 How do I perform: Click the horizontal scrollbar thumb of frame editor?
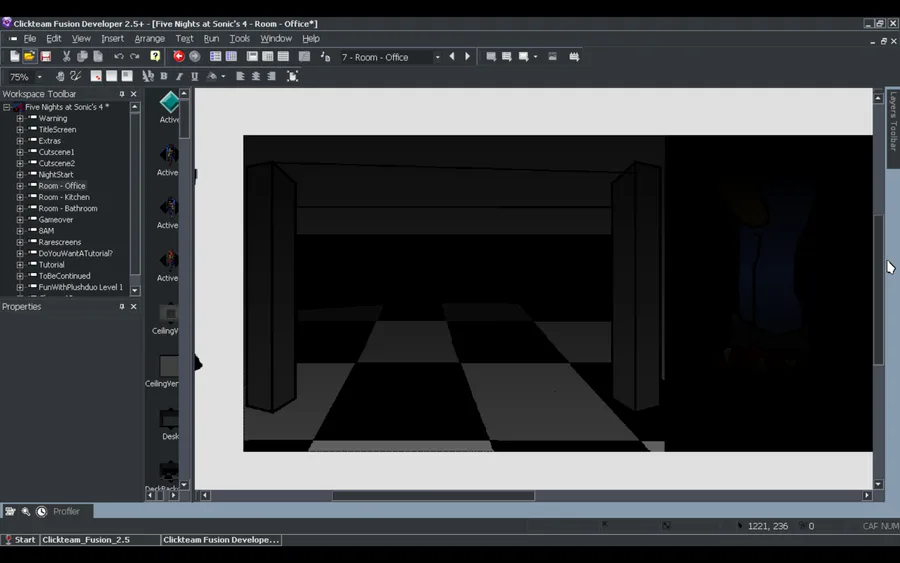(433, 495)
